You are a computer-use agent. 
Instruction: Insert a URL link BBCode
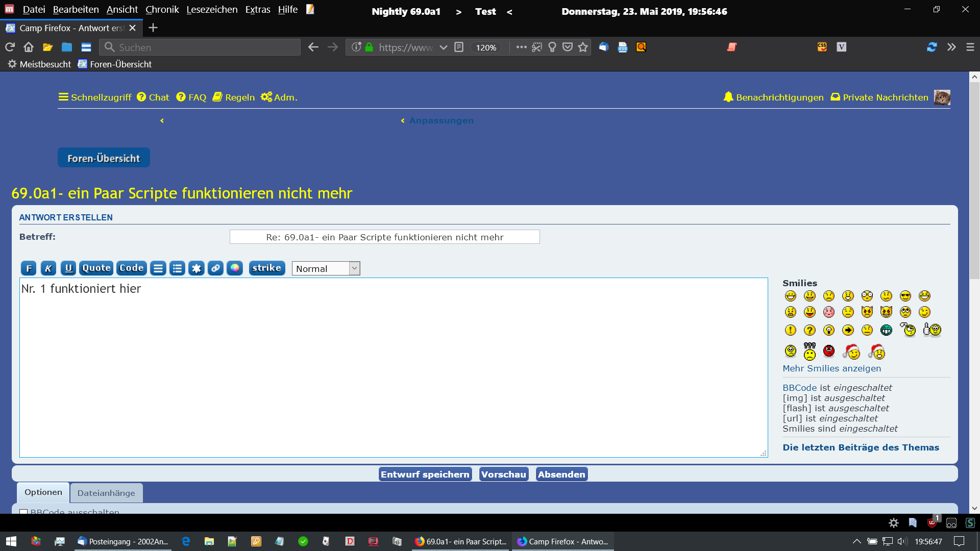(215, 268)
